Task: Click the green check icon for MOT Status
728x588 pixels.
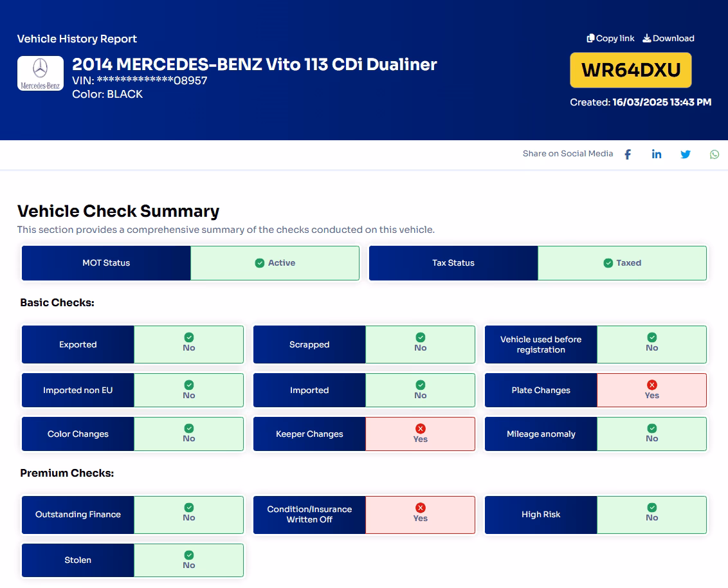Action: pyautogui.click(x=260, y=262)
